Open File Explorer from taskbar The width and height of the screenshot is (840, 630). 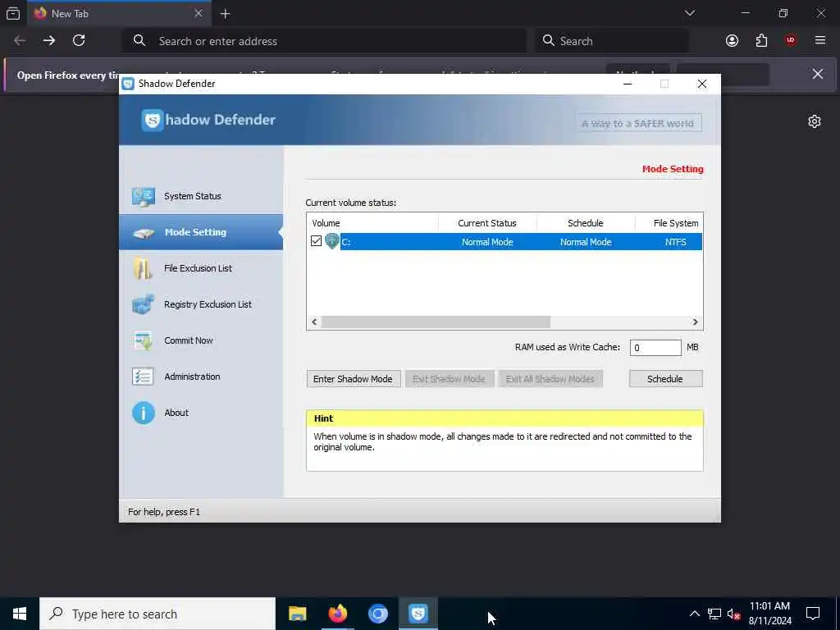297,614
